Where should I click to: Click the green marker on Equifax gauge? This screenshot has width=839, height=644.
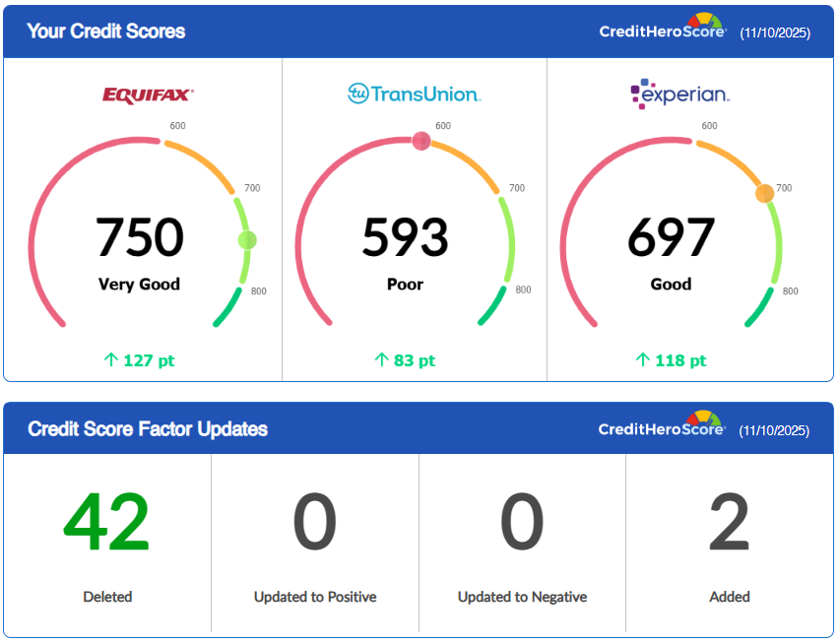coord(247,239)
